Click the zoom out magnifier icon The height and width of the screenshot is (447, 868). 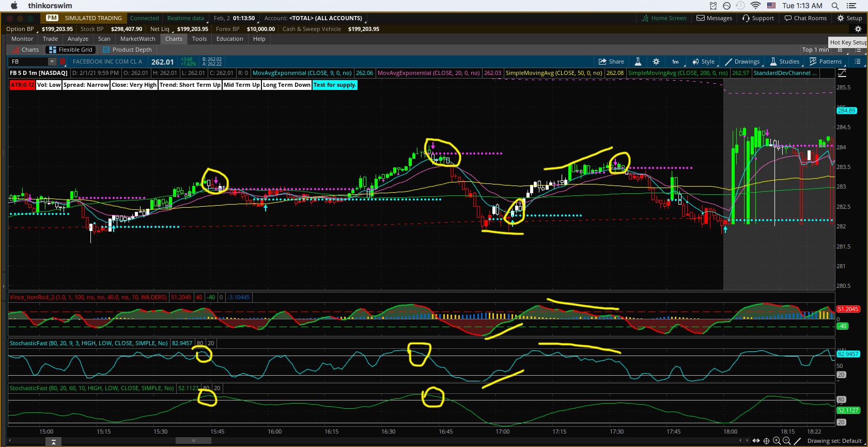[x=786, y=441]
